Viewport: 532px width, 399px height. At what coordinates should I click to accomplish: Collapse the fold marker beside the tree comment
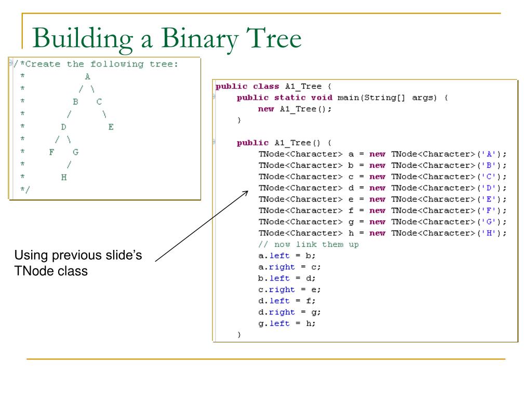tap(11, 63)
